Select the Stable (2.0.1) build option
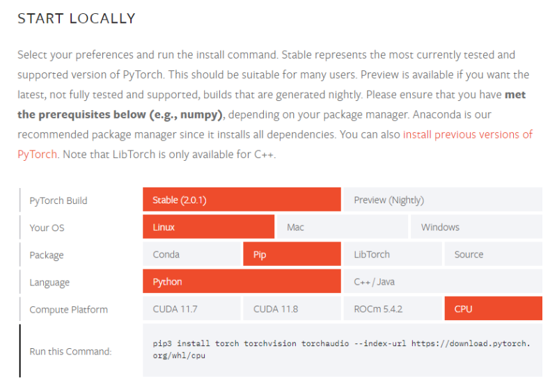This screenshot has width=557, height=392. (x=242, y=200)
